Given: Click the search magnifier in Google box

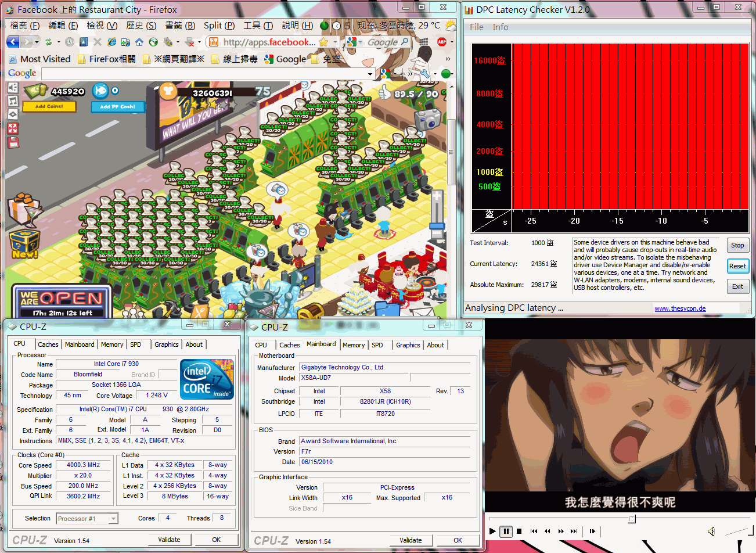Looking at the screenshot, I should (x=405, y=42).
